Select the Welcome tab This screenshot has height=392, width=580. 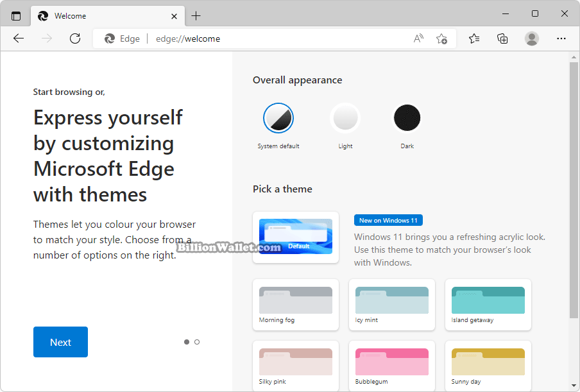108,16
